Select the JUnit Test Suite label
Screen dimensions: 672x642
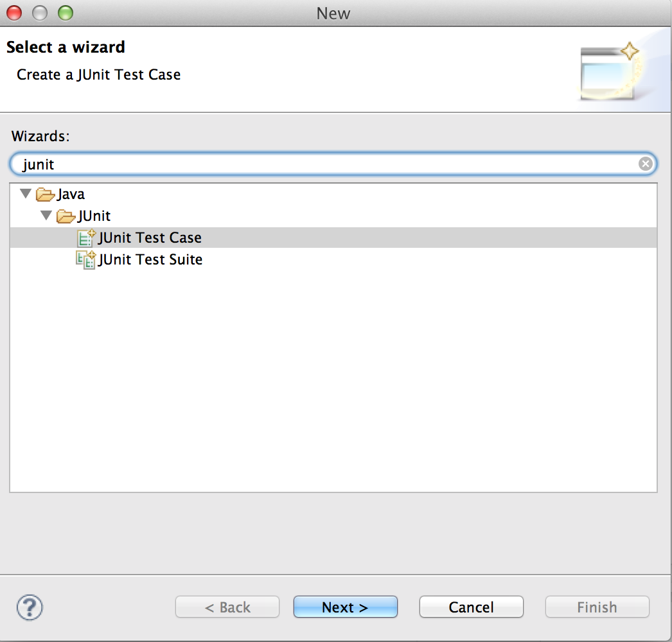[x=150, y=259]
